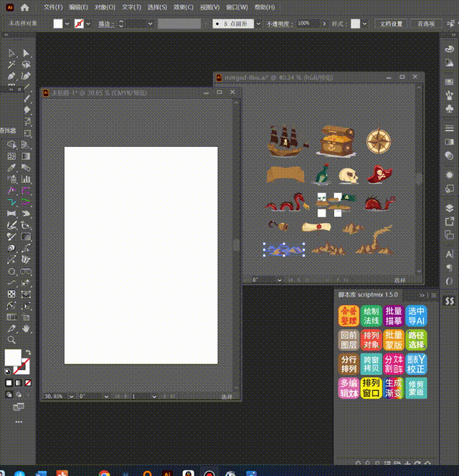The width and height of the screenshot is (459, 476).
Task: Run the 批量描摹 script button
Action: (394, 315)
